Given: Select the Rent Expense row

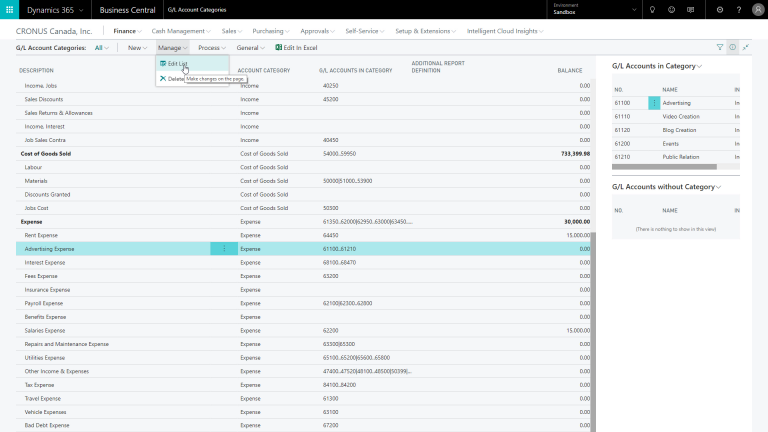Looking at the screenshot, I should [x=304, y=235].
